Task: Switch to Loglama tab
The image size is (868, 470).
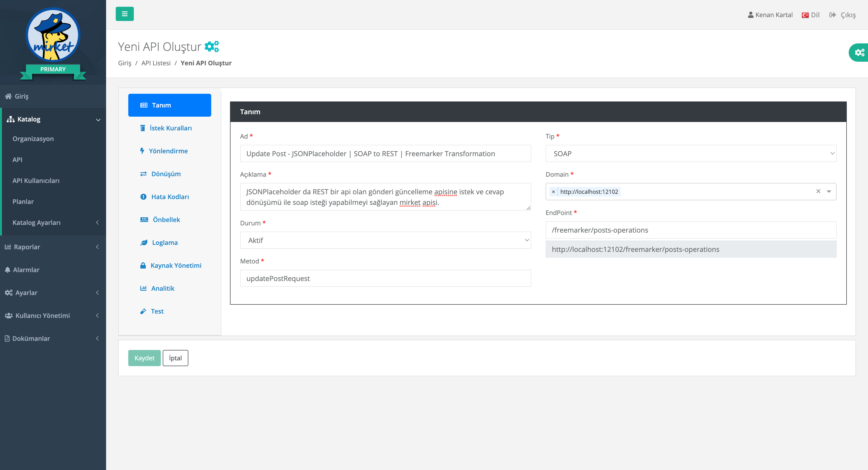Action: [170, 242]
